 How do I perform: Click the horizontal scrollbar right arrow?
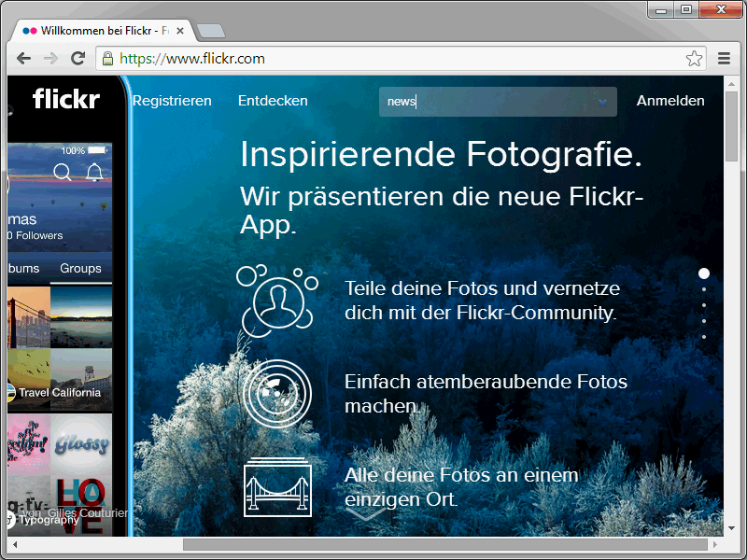coord(715,544)
